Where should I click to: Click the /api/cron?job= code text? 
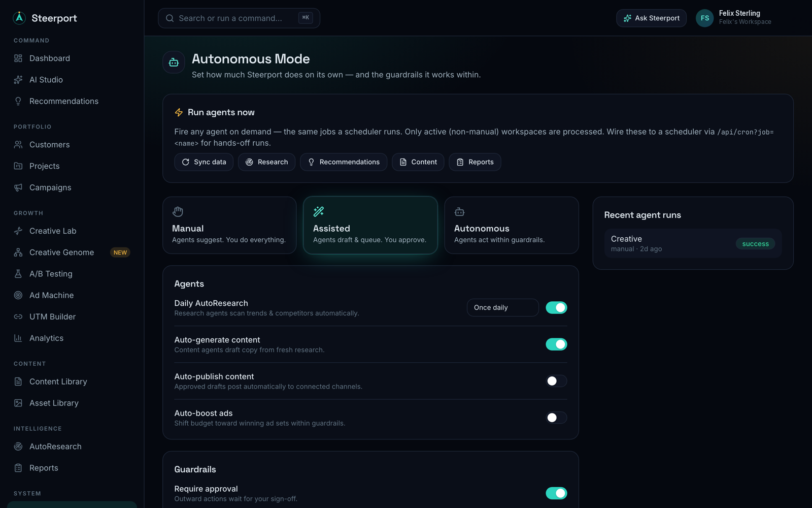coord(746,132)
